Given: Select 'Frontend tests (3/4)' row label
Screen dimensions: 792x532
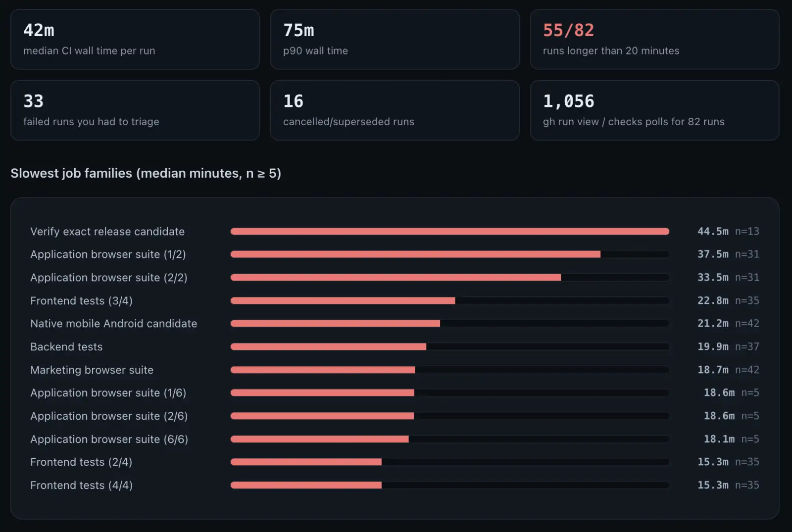Looking at the screenshot, I should (x=81, y=301).
